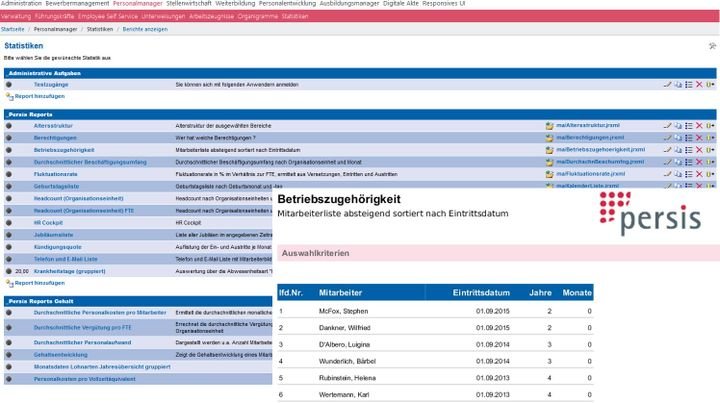The height and width of the screenshot is (403, 720).
Task: Select the Organigramme submenu item
Action: pos(258,16)
